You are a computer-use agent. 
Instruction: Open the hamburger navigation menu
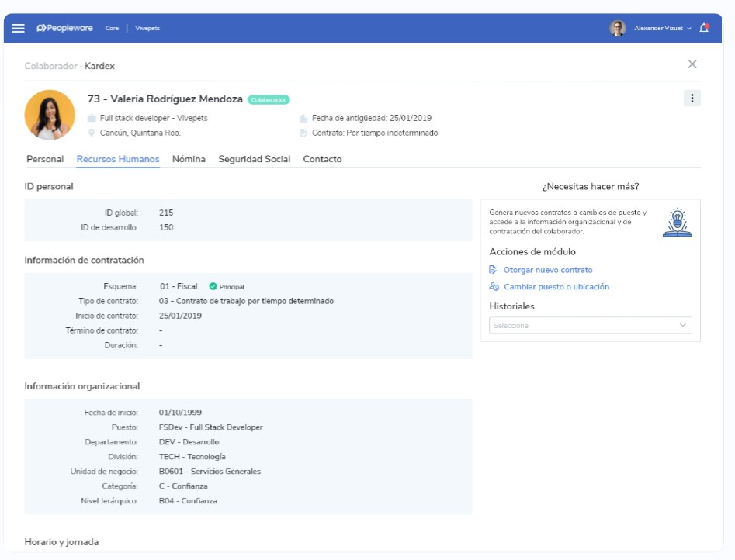18,28
